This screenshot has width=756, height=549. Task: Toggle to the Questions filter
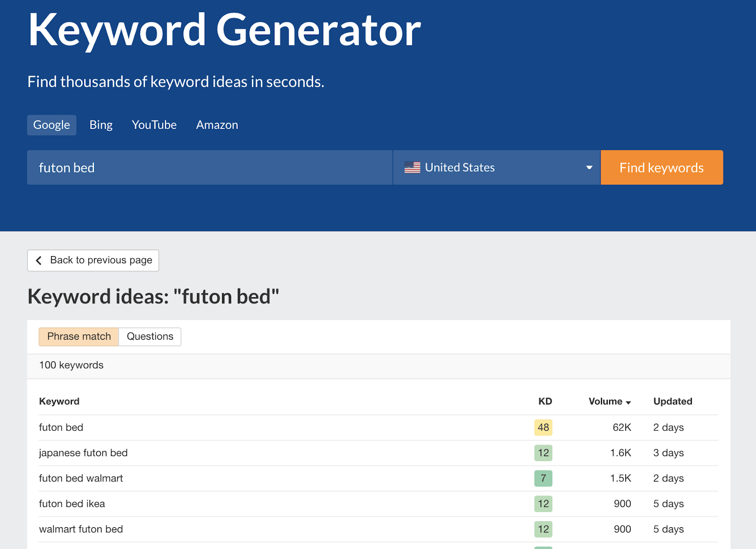[150, 337]
